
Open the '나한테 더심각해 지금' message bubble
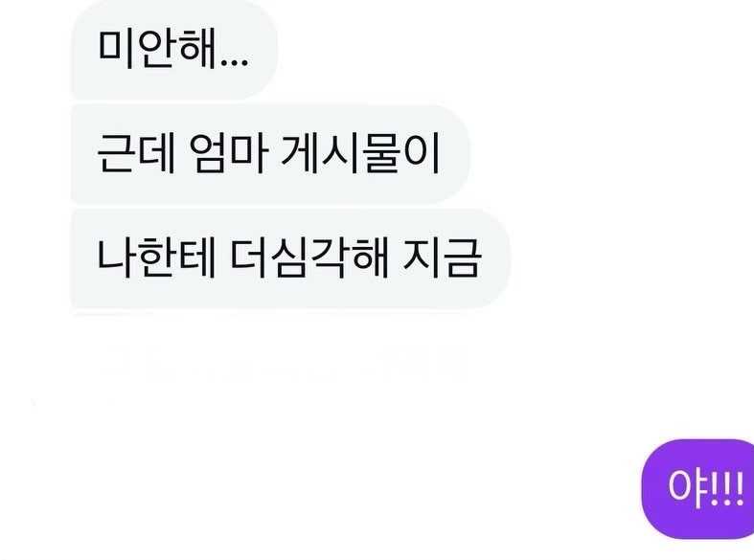click(x=290, y=258)
